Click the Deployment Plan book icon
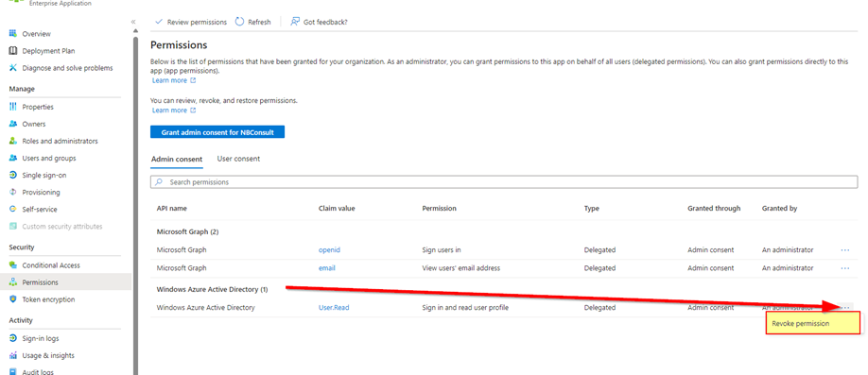868x375 pixels. tap(13, 51)
